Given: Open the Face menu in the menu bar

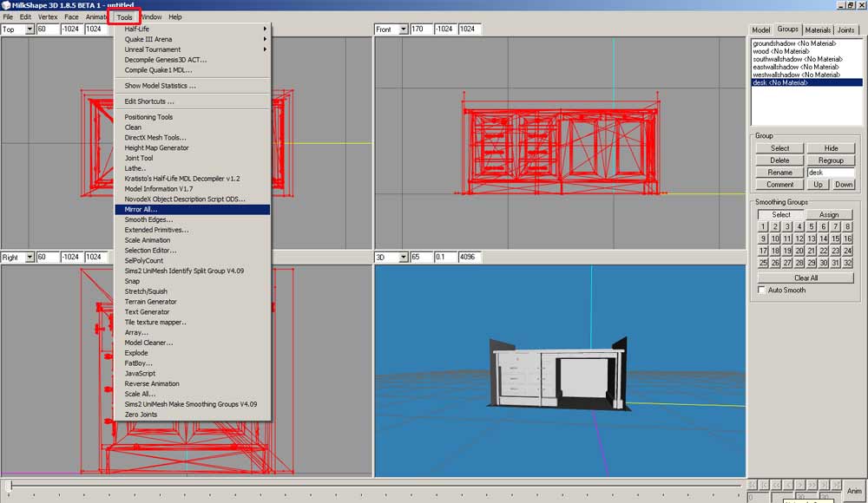Looking at the screenshot, I should click(71, 16).
